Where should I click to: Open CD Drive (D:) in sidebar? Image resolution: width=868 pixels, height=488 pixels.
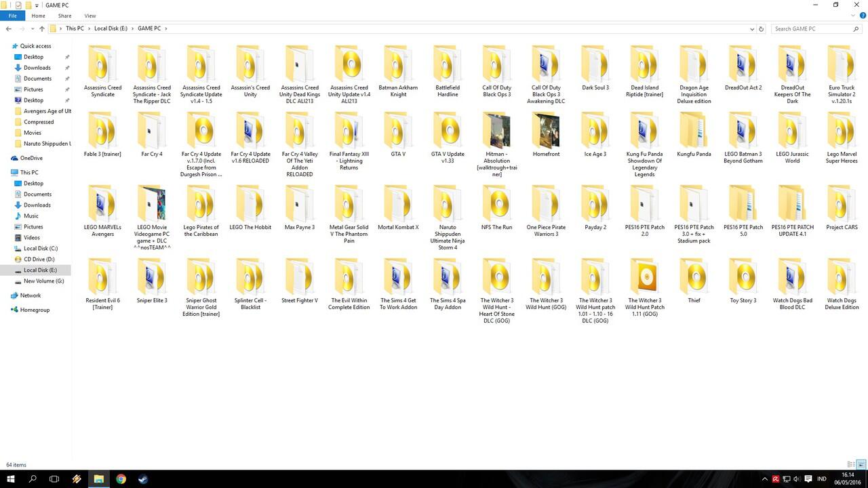pos(39,259)
